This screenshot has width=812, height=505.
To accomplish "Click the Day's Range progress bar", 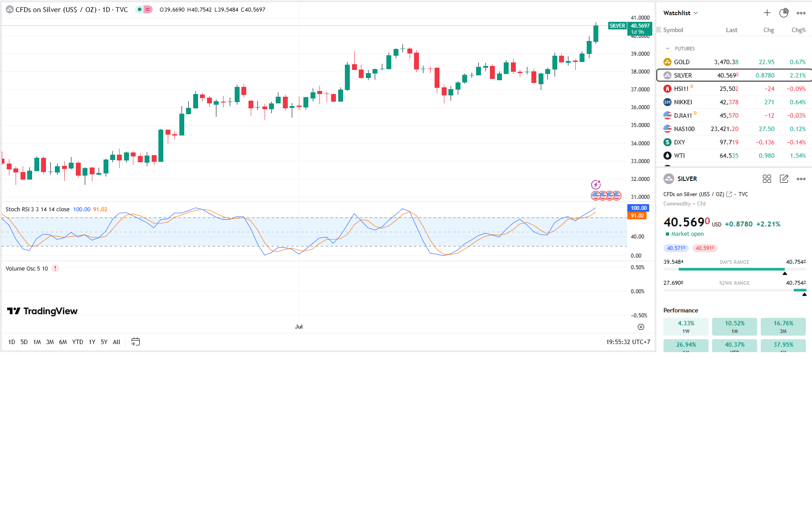I will coord(732,269).
